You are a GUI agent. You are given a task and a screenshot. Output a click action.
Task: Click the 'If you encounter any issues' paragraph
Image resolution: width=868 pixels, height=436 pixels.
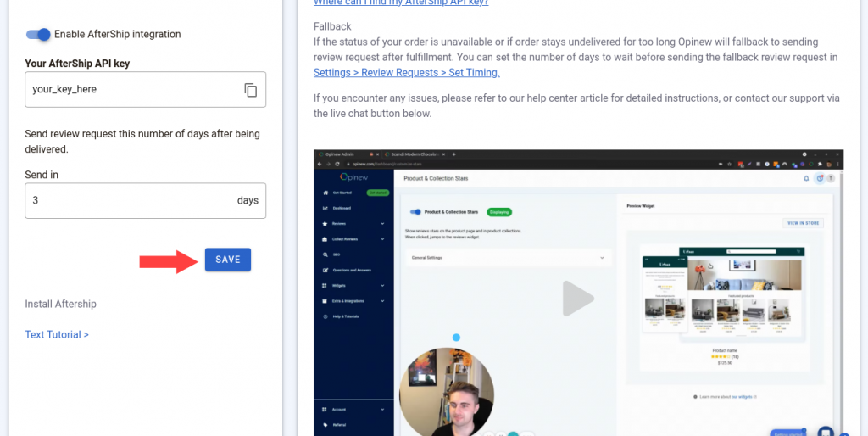click(x=576, y=106)
